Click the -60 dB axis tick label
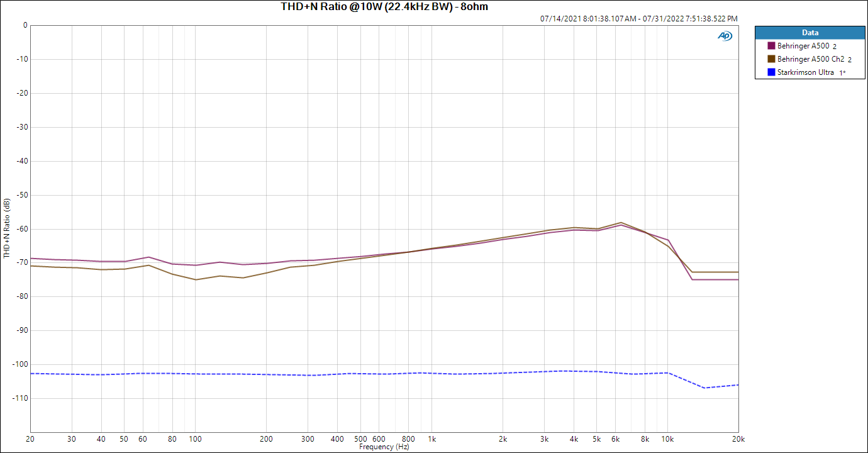This screenshot has height=453, width=868. coord(21,229)
